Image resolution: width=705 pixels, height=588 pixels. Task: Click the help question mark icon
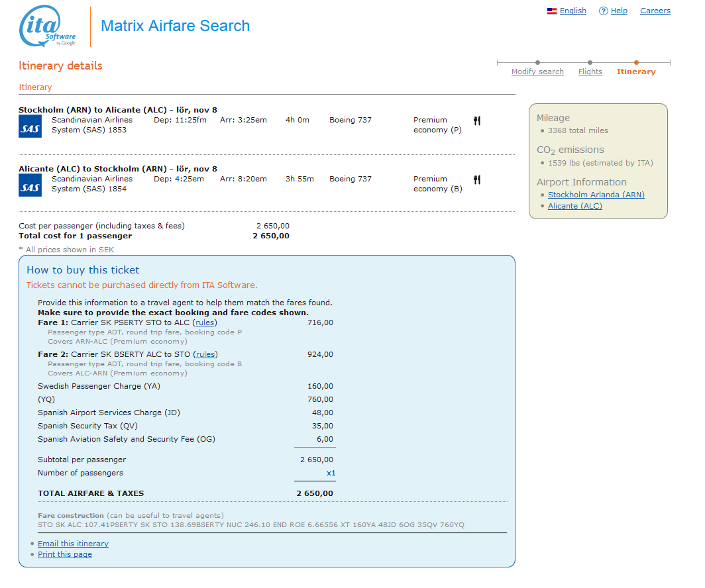click(x=603, y=11)
